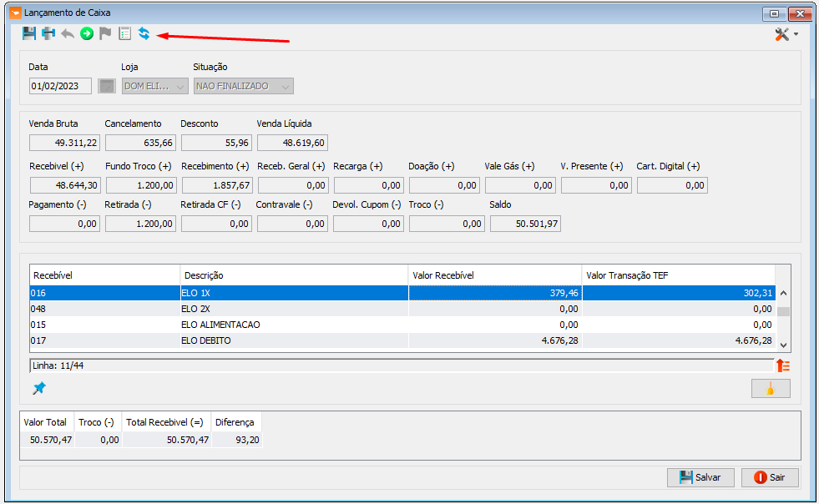Click the Recebimento (+) field
Screen dimensions: 819x504
217,185
